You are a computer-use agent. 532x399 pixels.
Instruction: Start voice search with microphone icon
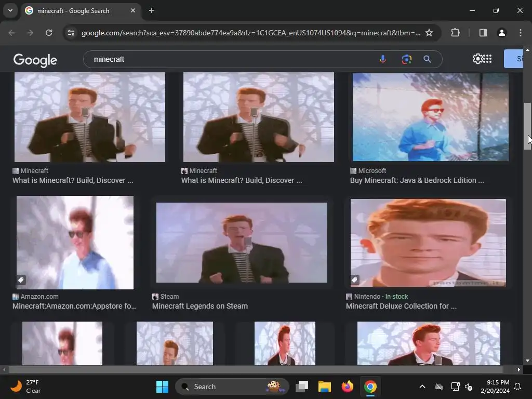point(383,59)
